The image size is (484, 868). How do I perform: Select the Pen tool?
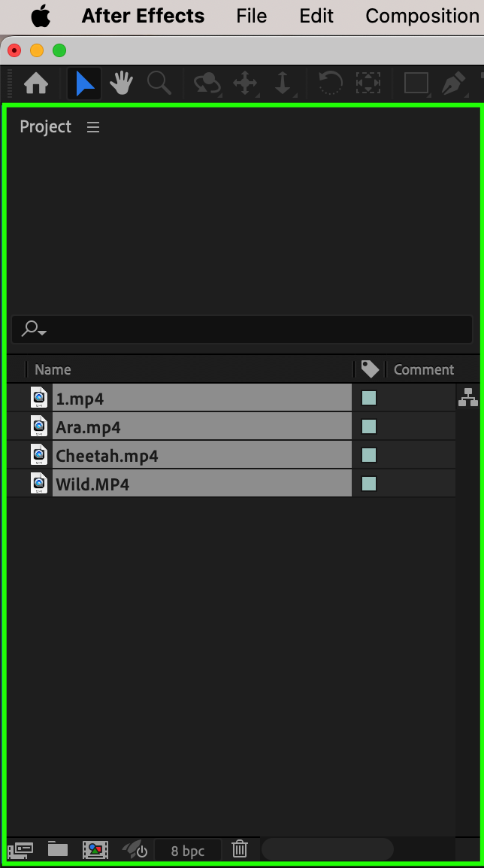tap(453, 83)
